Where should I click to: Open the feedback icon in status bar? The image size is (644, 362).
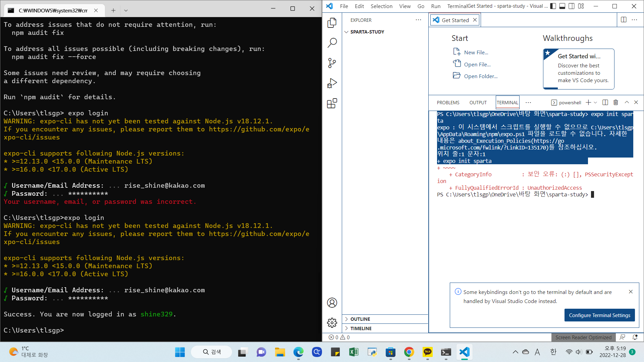click(622, 337)
